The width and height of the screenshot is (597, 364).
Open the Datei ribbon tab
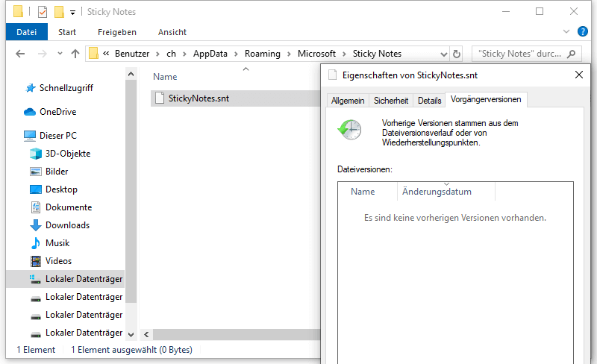[x=27, y=32]
